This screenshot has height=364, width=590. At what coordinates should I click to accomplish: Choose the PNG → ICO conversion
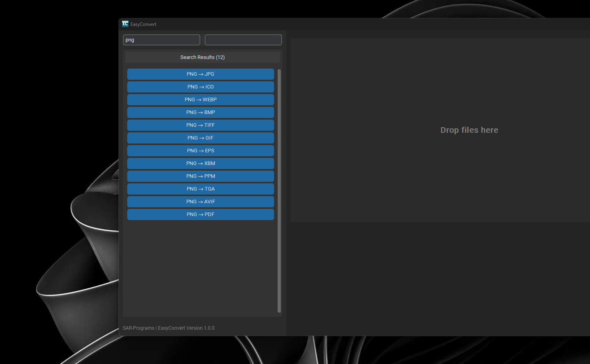(x=200, y=87)
